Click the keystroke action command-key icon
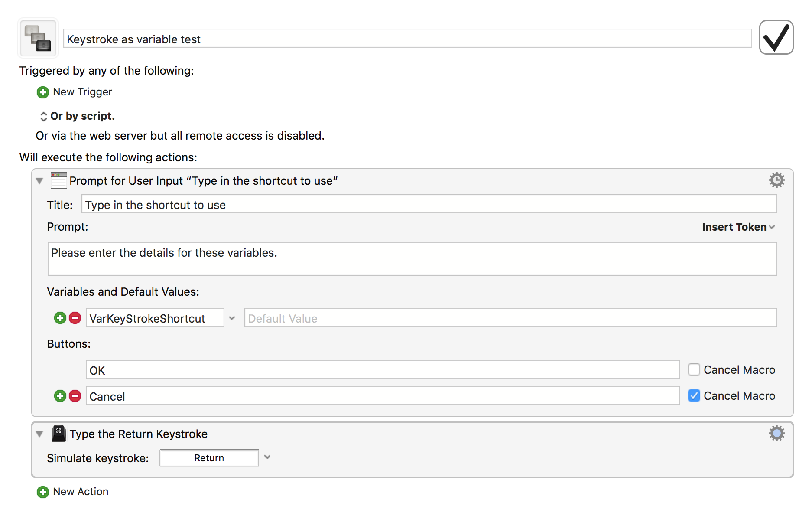812x516 pixels. 58,434
